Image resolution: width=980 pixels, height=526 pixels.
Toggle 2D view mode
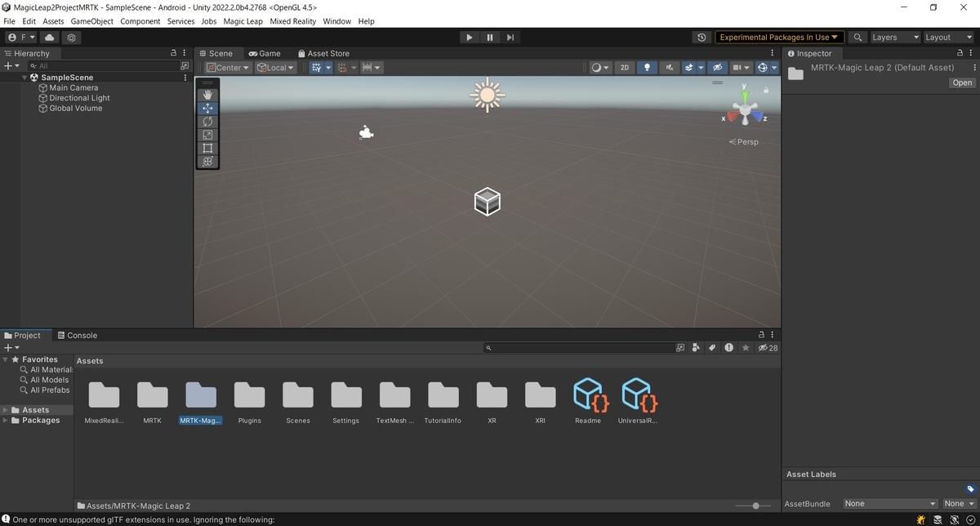coord(625,68)
